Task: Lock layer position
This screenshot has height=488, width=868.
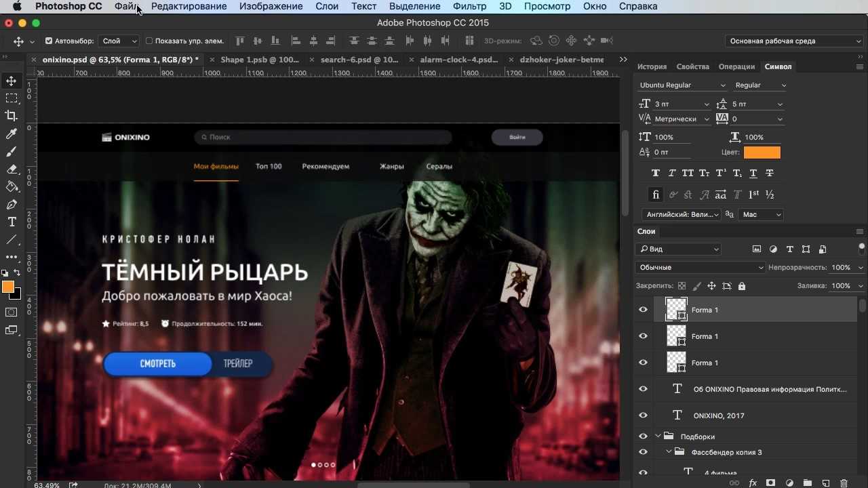Action: pyautogui.click(x=711, y=286)
